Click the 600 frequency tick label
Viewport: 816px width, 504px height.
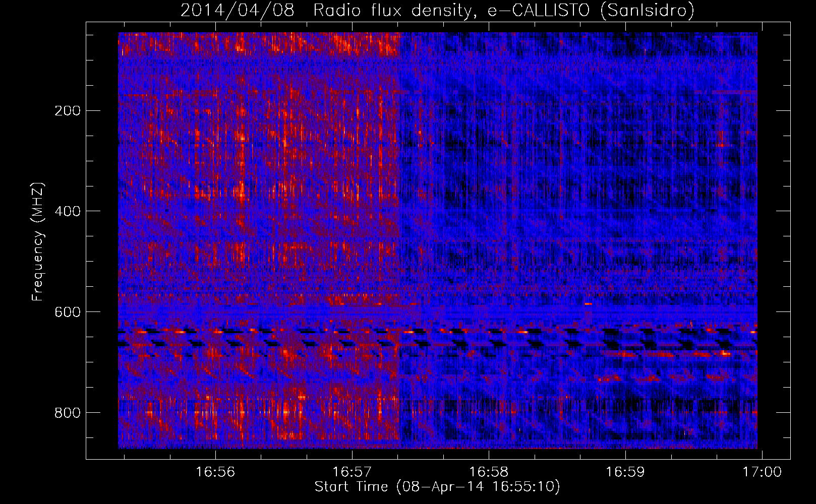68,312
